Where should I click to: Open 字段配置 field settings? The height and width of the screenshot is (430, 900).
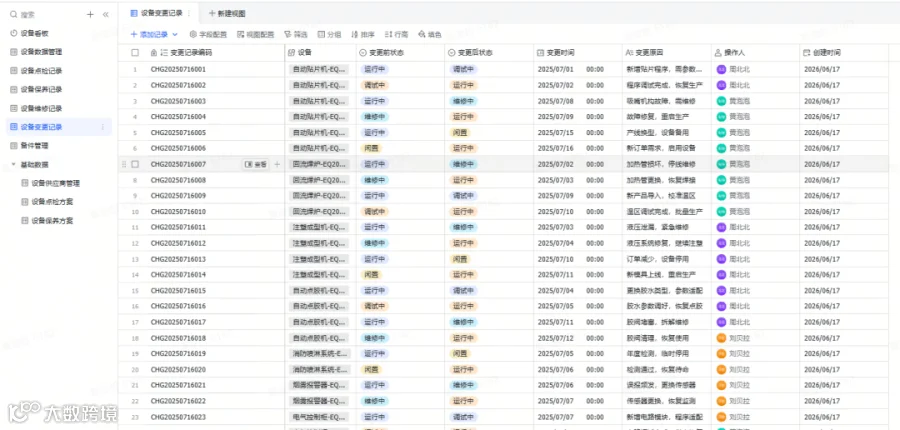pyautogui.click(x=208, y=34)
